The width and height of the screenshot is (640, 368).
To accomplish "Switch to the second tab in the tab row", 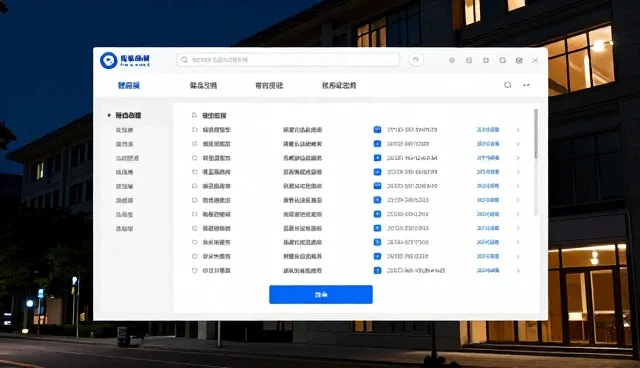I will (x=203, y=85).
